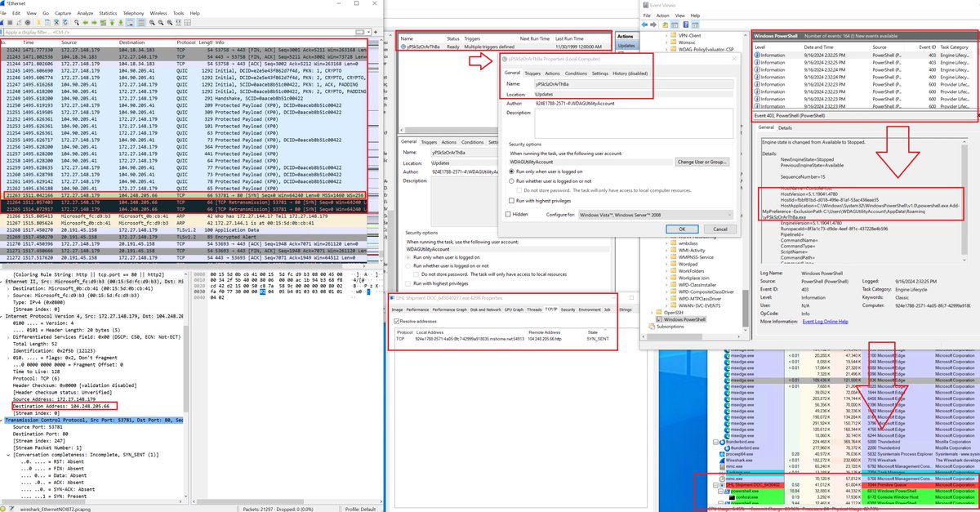Toggle Resolve addresses checkbox in TCP/IP tab
The height and width of the screenshot is (512, 980).
click(396, 321)
